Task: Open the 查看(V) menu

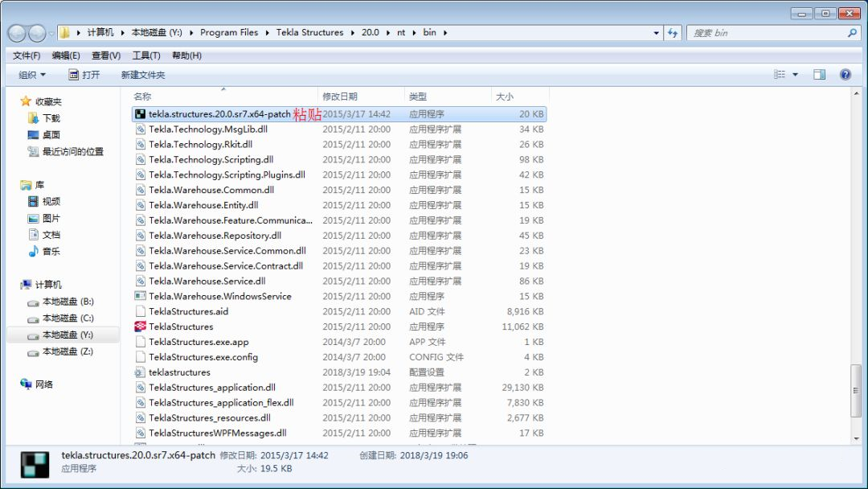Action: (106, 55)
